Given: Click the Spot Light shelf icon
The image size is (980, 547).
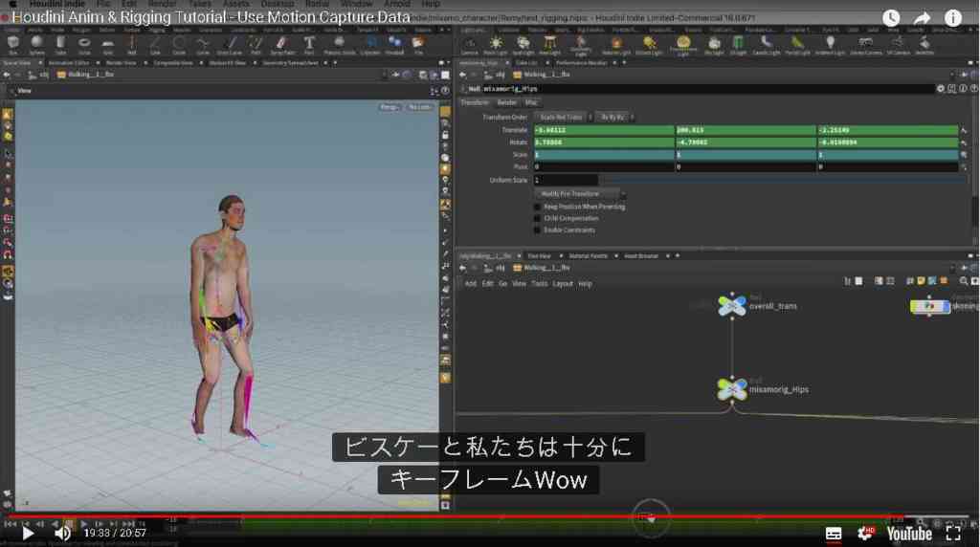Looking at the screenshot, I should coord(523,44).
